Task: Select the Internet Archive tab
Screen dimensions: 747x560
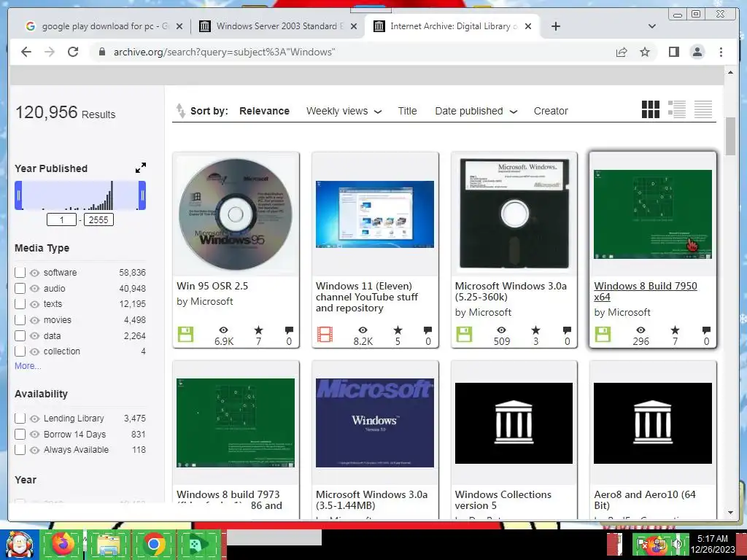Action: (x=453, y=26)
